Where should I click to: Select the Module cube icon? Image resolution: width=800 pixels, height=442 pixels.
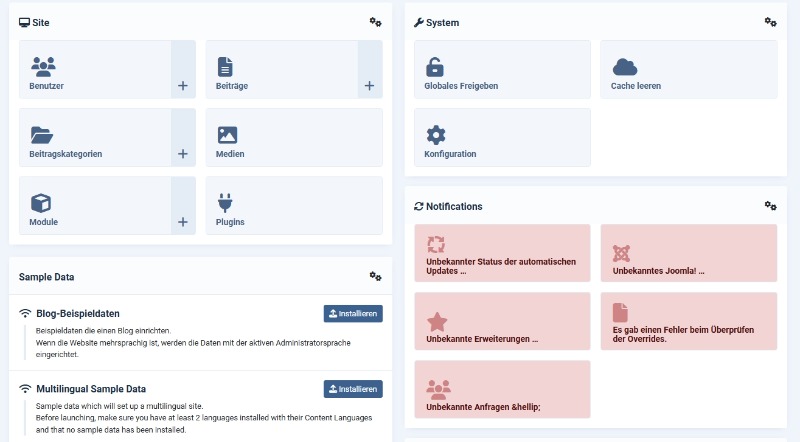click(x=41, y=203)
